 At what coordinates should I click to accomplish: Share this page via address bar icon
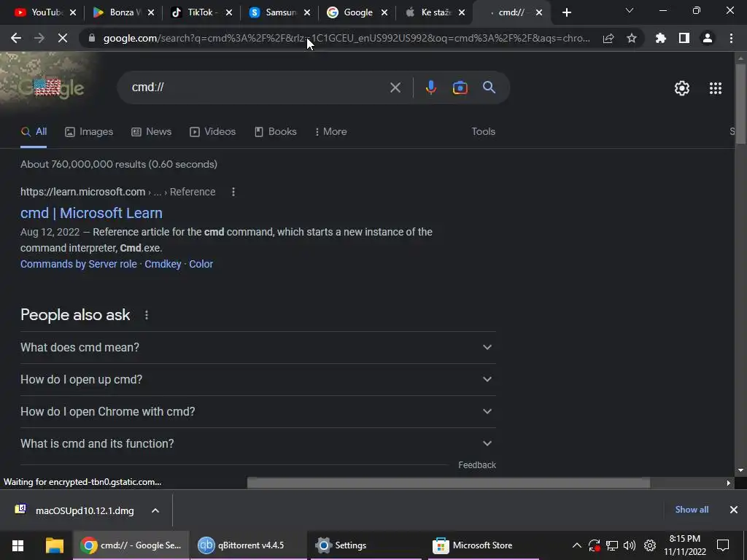tap(608, 38)
